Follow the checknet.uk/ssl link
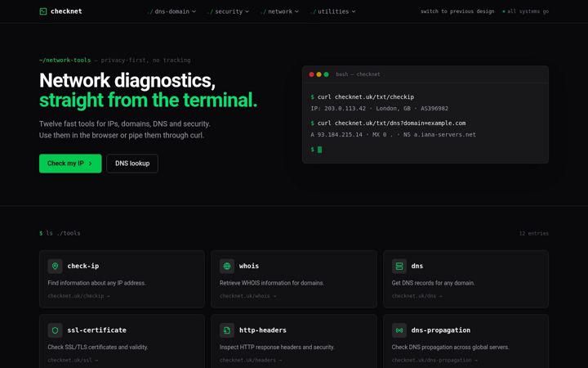The image size is (588, 368). click(x=73, y=360)
